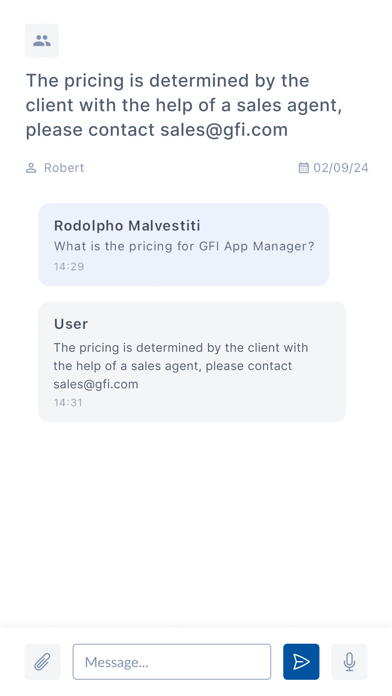392x696 pixels.
Task: Send the message with arrow button
Action: [x=301, y=662]
